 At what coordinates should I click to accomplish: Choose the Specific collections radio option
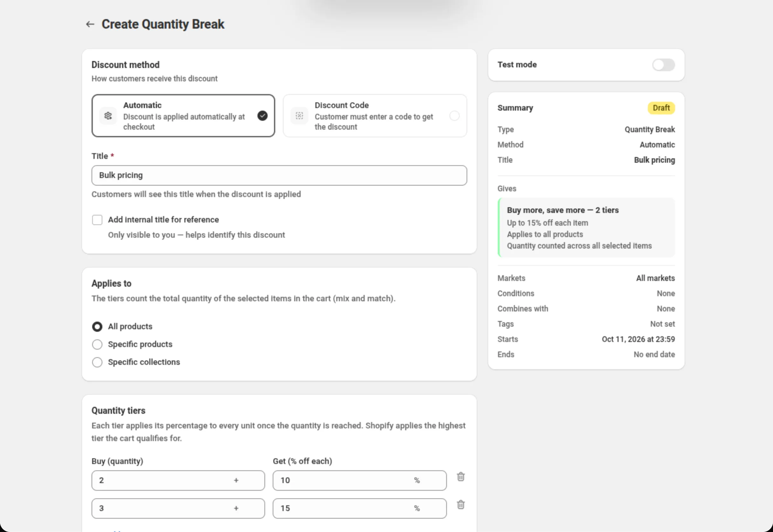97,362
